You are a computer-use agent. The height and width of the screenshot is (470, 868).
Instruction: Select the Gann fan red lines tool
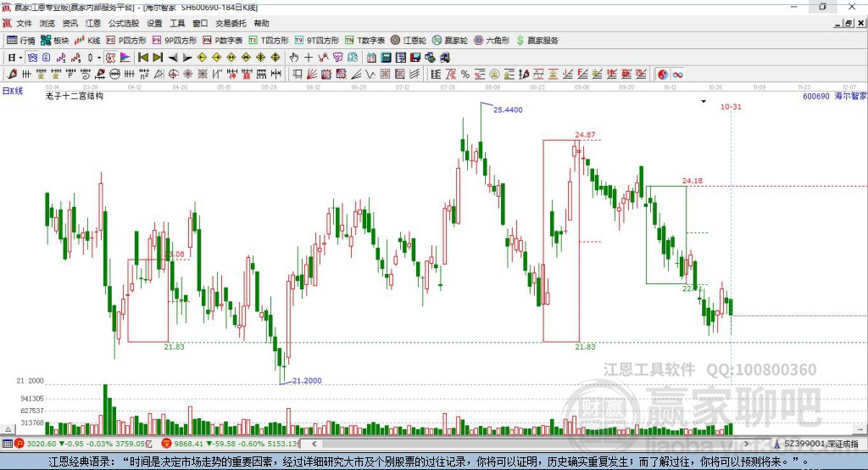(x=312, y=75)
